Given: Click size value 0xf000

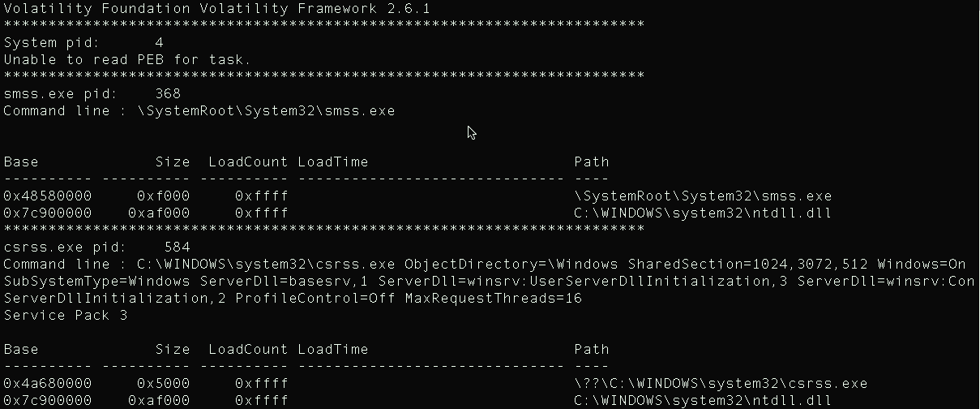Looking at the screenshot, I should tap(164, 196).
